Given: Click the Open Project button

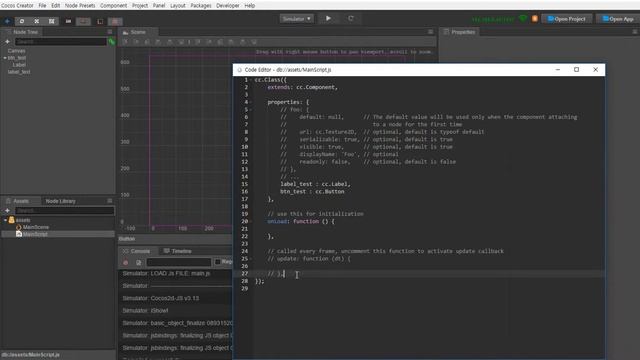Looking at the screenshot, I should click(567, 19).
